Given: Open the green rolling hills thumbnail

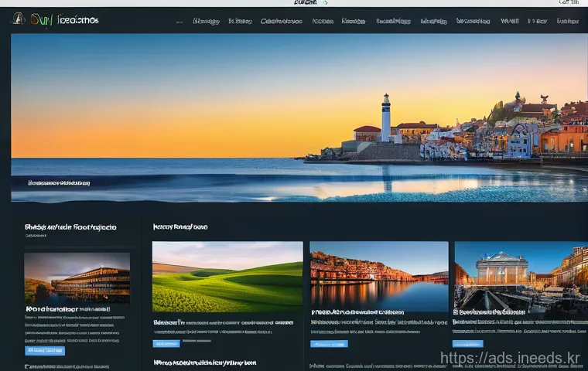Looking at the screenshot, I should point(227,277).
